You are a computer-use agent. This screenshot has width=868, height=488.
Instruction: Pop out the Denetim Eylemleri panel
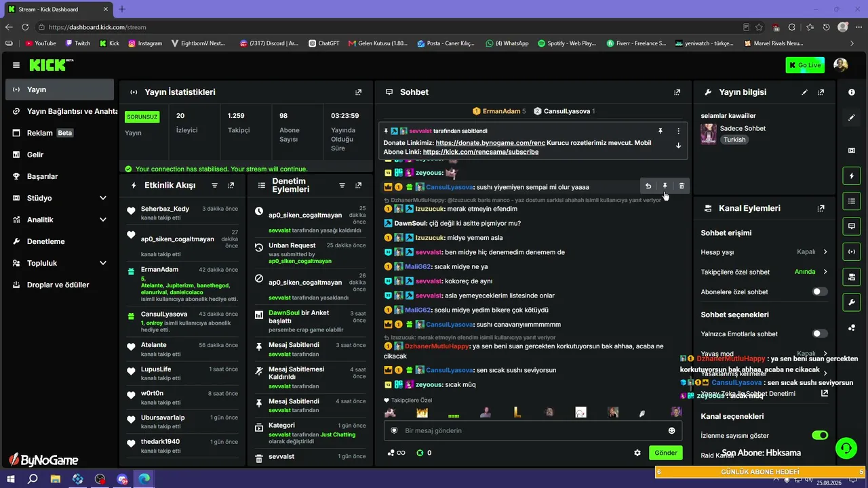359,185
